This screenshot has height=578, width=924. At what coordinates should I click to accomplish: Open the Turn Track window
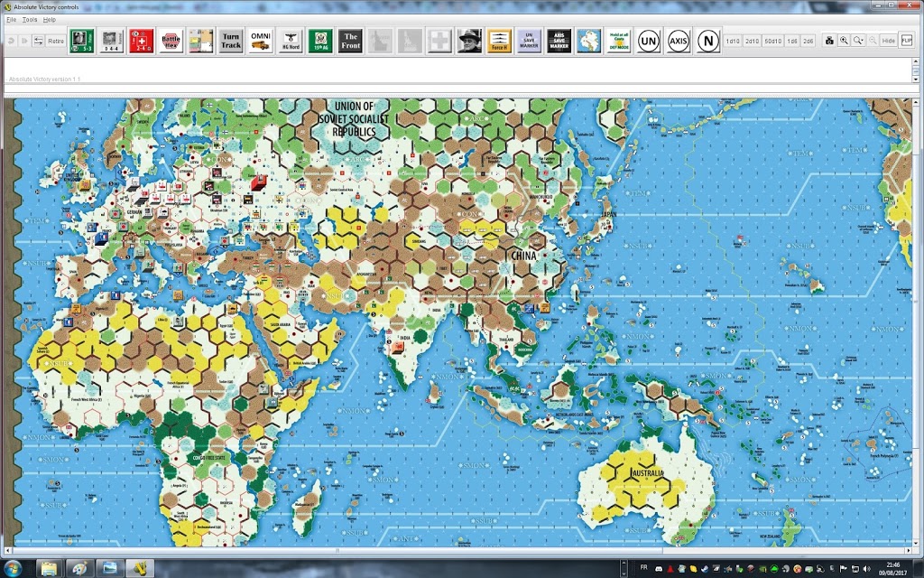click(230, 41)
